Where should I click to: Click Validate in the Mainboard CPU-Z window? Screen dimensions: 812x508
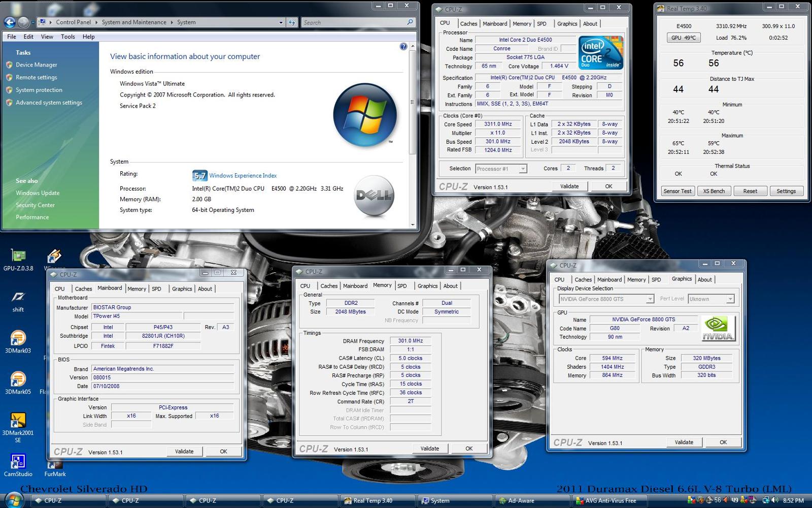[184, 451]
